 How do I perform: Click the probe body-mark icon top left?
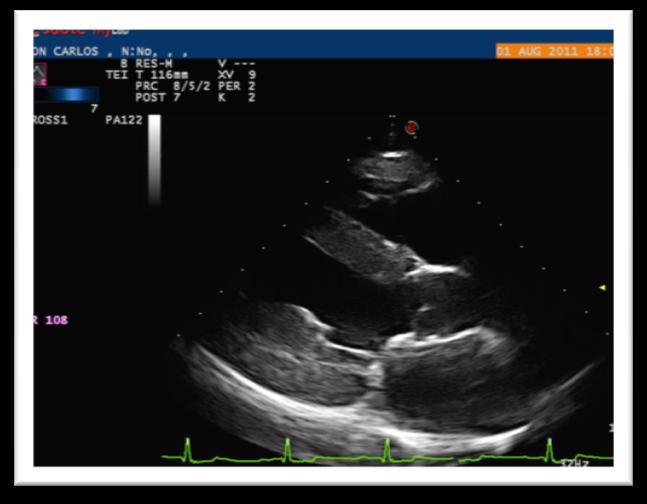(x=40, y=74)
